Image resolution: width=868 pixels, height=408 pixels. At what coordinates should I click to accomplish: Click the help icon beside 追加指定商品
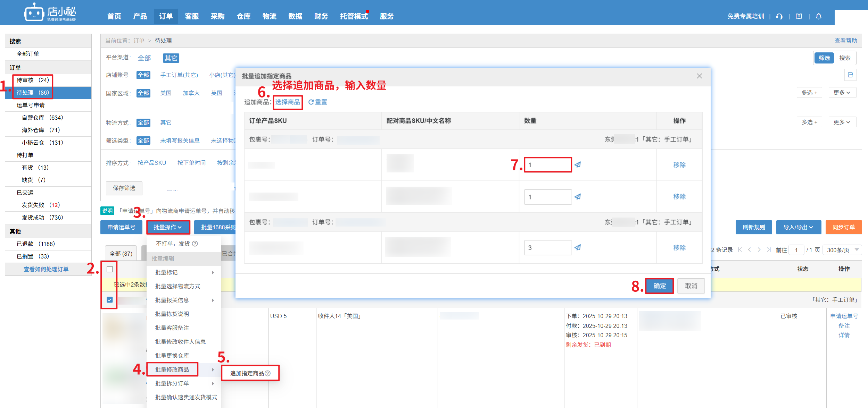pos(268,373)
